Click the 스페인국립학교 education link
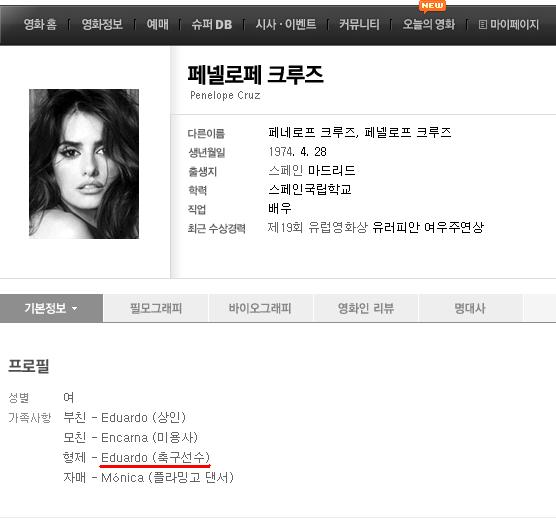The image size is (556, 523). [310, 189]
